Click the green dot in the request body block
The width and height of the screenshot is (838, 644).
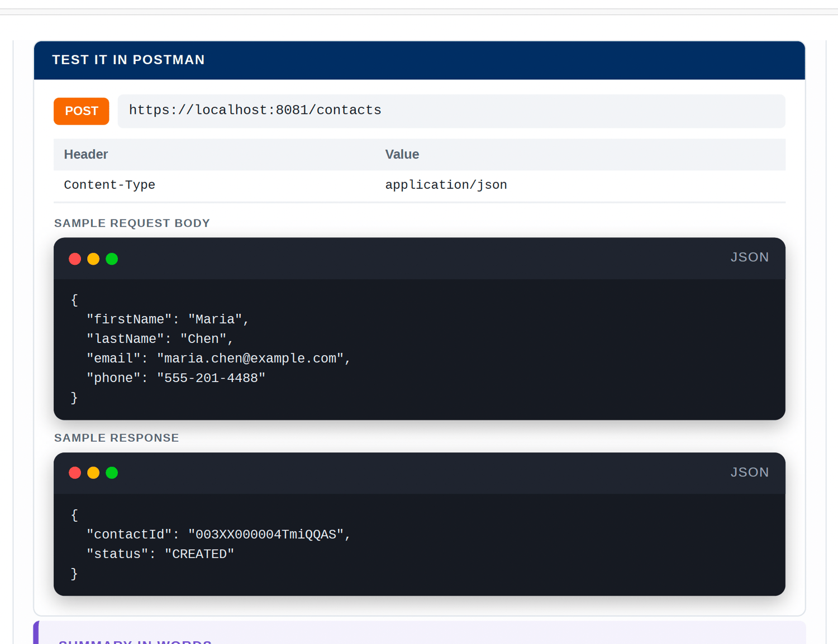point(112,259)
